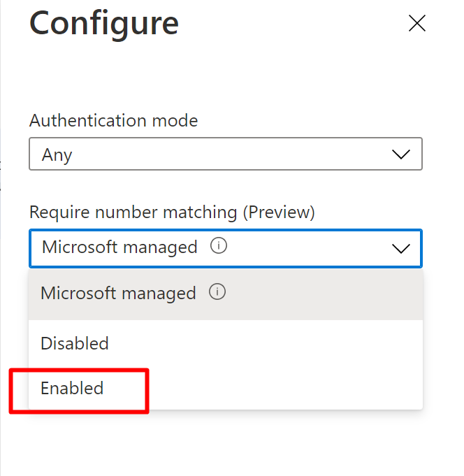
Task: Click empty panel area below the dropdown list
Action: pyautogui.click(x=231, y=444)
